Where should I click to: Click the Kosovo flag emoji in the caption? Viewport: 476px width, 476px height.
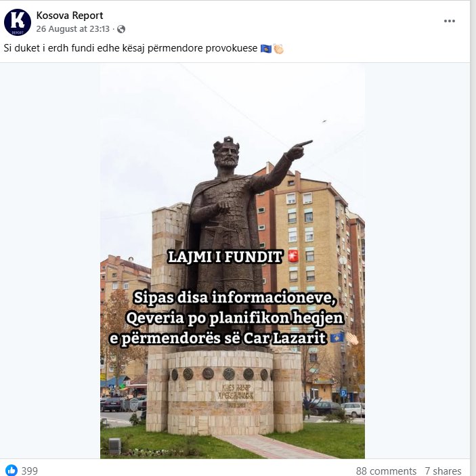click(x=266, y=49)
